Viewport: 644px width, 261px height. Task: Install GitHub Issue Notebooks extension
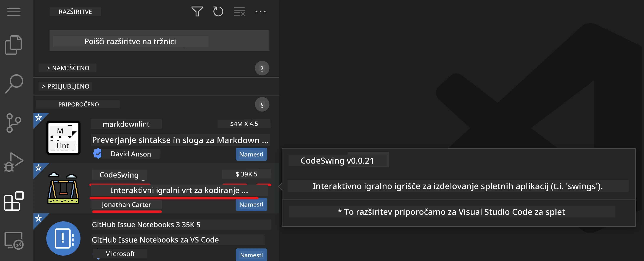click(251, 255)
